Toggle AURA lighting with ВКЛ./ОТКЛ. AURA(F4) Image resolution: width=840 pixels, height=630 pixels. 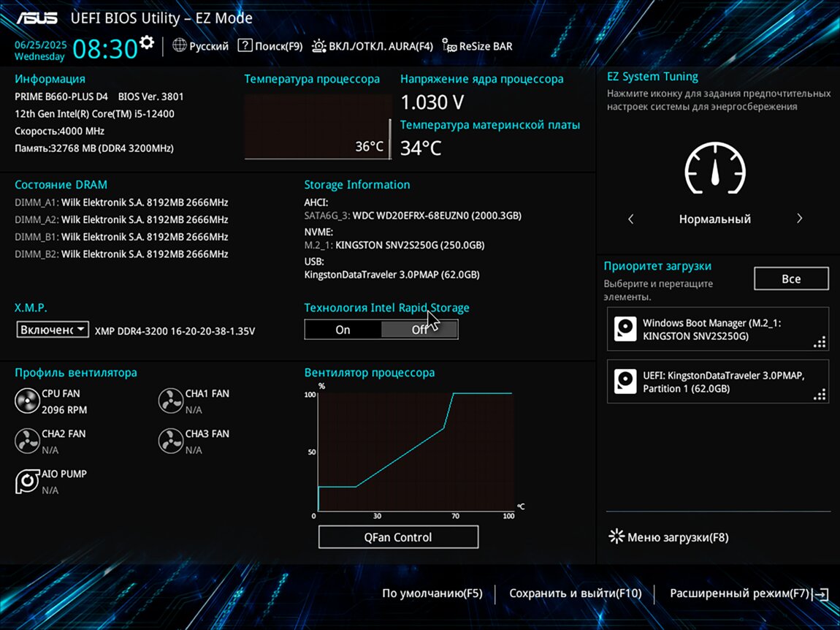(372, 46)
